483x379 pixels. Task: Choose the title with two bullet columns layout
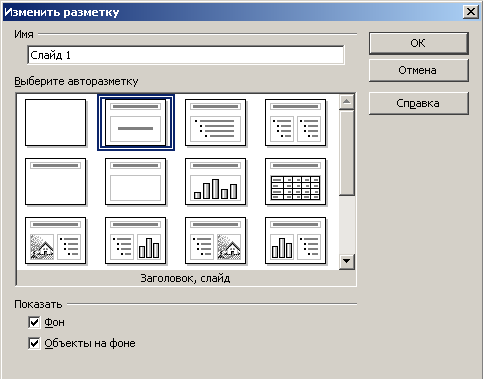(x=295, y=123)
